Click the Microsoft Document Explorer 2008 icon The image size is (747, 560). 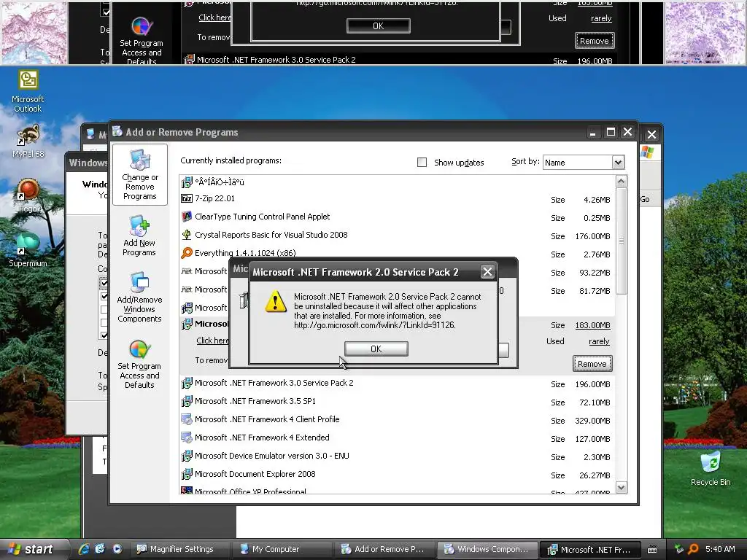click(x=187, y=474)
